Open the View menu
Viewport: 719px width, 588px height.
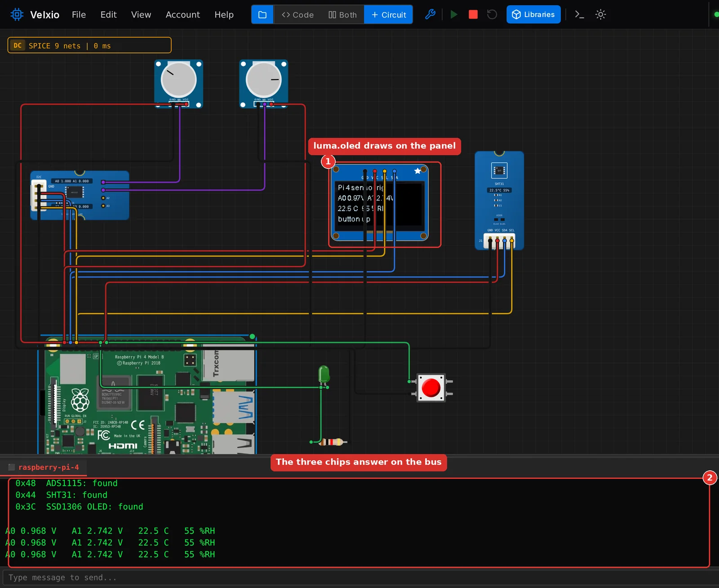pos(141,14)
